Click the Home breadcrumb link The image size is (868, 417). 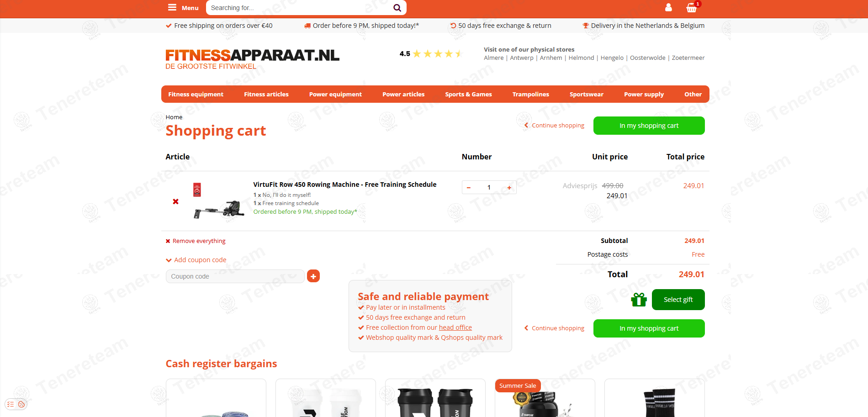[174, 117]
